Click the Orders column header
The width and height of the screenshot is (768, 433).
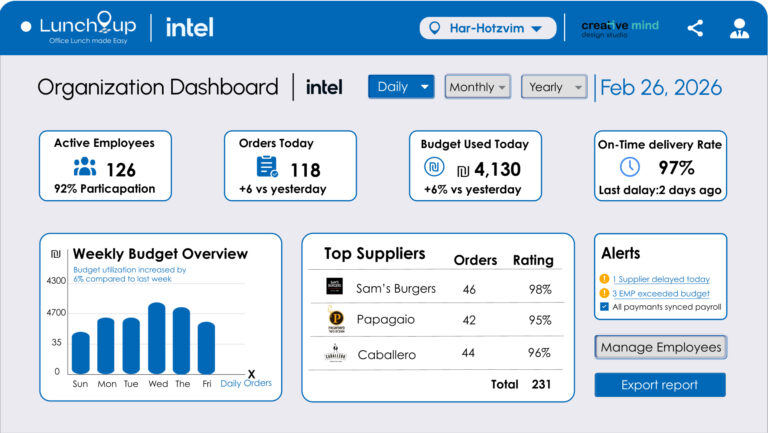coord(475,260)
